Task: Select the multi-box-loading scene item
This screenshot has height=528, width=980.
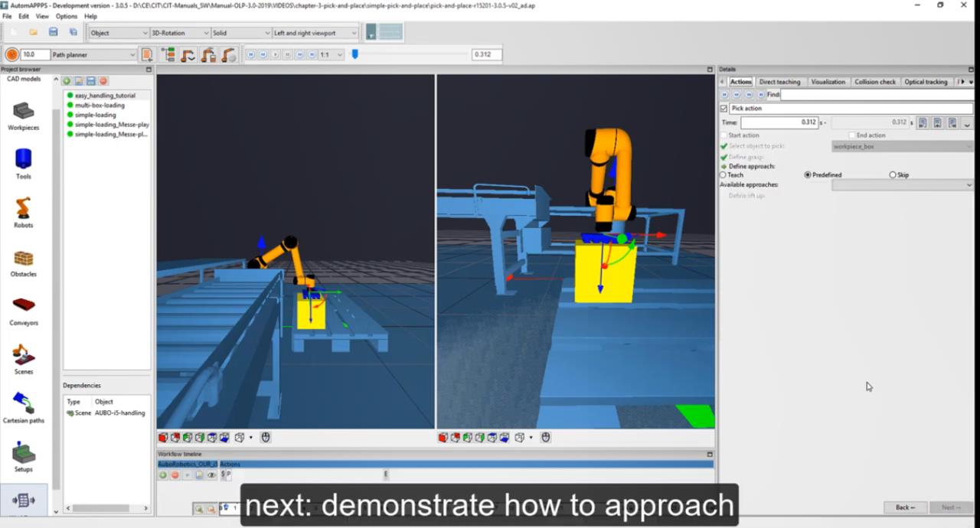Action: (x=100, y=106)
